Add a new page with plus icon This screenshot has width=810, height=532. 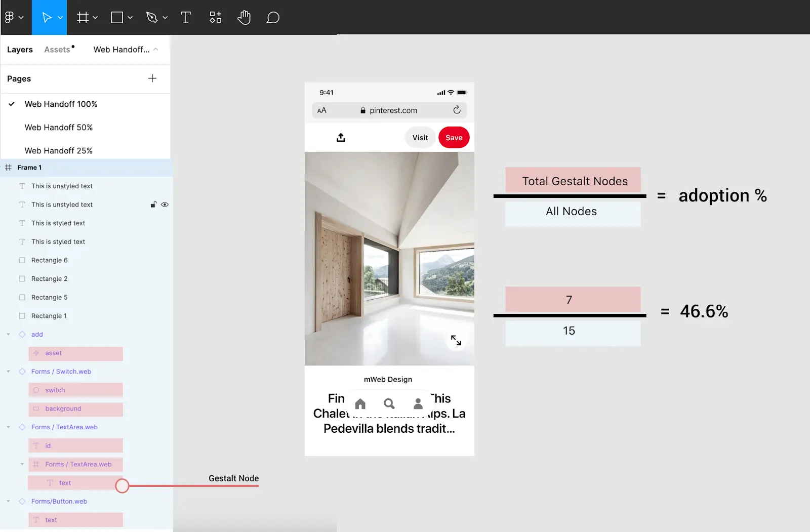(x=152, y=78)
